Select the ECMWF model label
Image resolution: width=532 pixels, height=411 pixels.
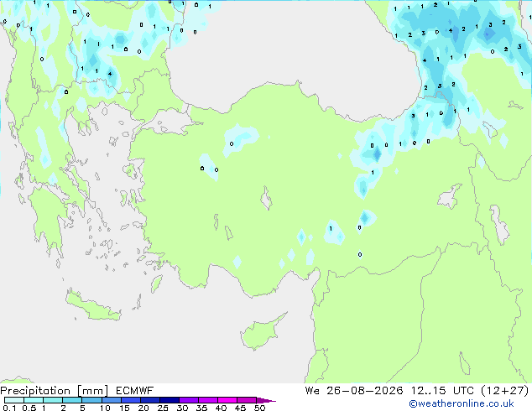pyautogui.click(x=135, y=391)
